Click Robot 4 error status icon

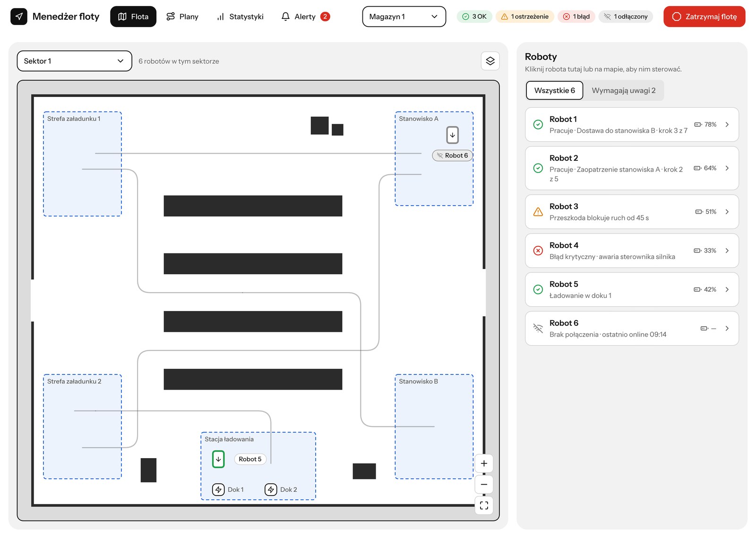[x=538, y=251]
